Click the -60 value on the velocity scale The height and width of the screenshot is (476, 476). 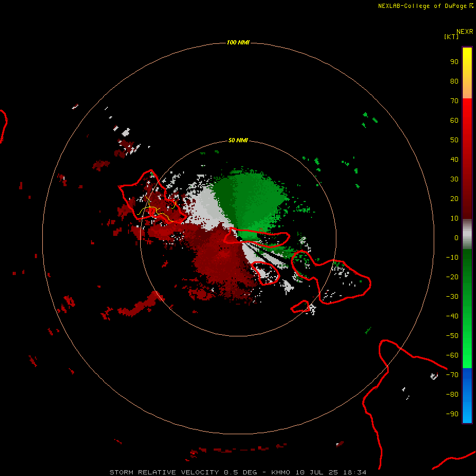coord(452,355)
